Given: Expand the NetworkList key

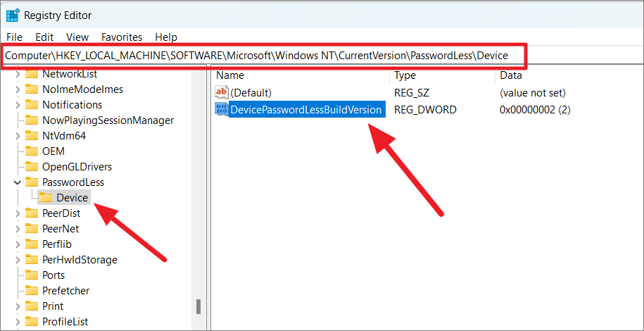Looking at the screenshot, I should (18, 75).
